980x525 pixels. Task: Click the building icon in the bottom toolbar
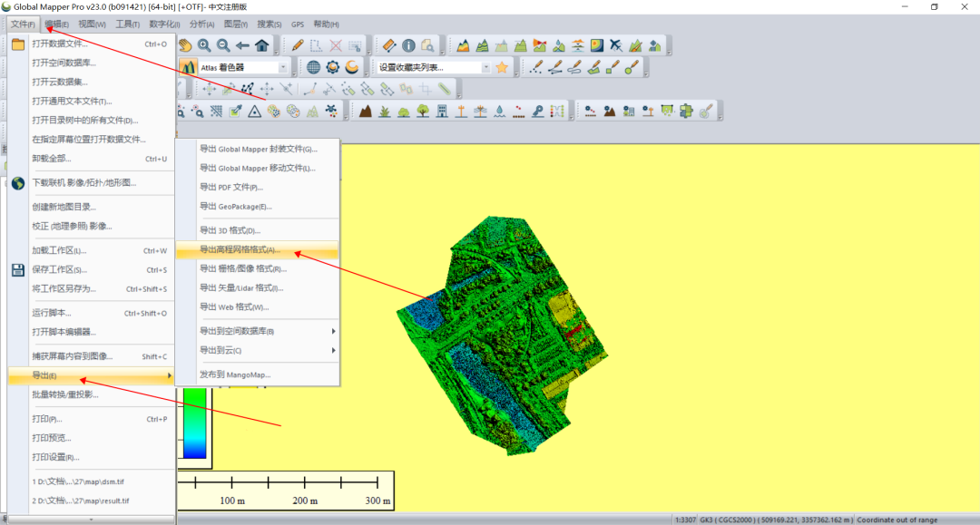point(443,112)
